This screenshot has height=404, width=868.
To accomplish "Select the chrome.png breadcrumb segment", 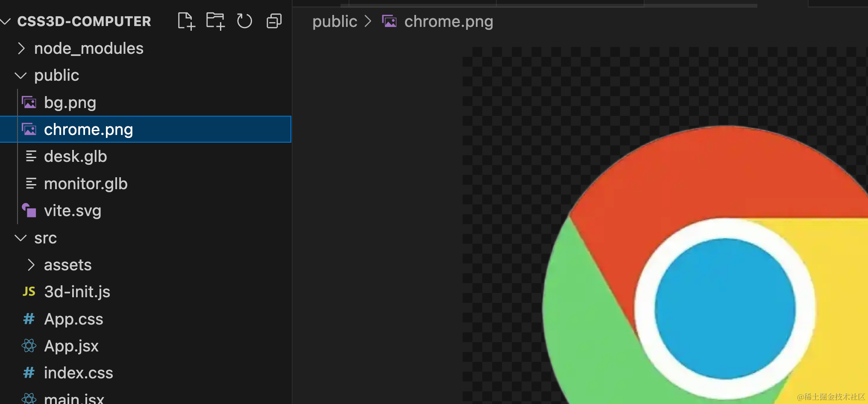I will (x=449, y=21).
